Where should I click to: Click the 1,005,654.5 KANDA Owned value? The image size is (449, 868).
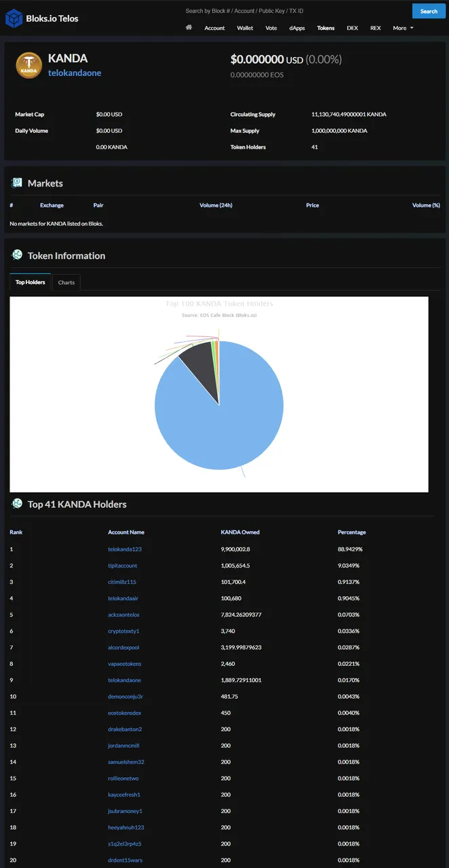click(235, 566)
